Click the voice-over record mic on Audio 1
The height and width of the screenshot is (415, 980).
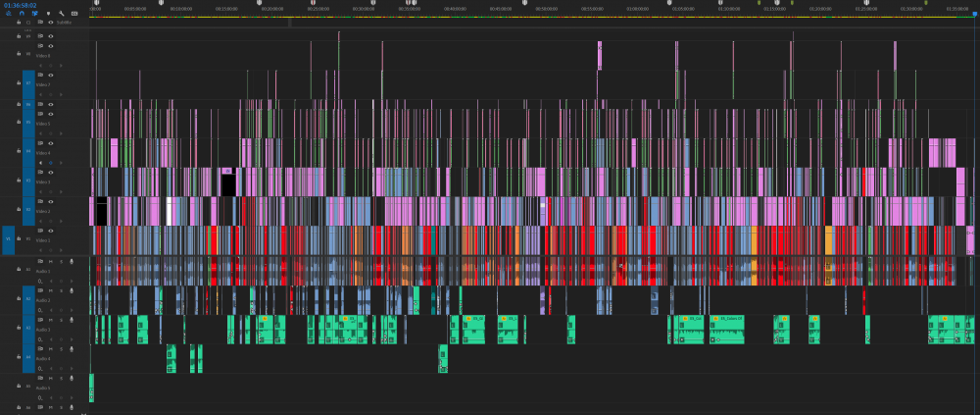72,261
